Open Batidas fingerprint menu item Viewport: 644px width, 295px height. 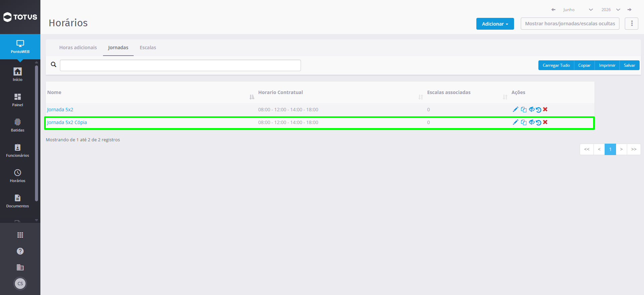(18, 125)
